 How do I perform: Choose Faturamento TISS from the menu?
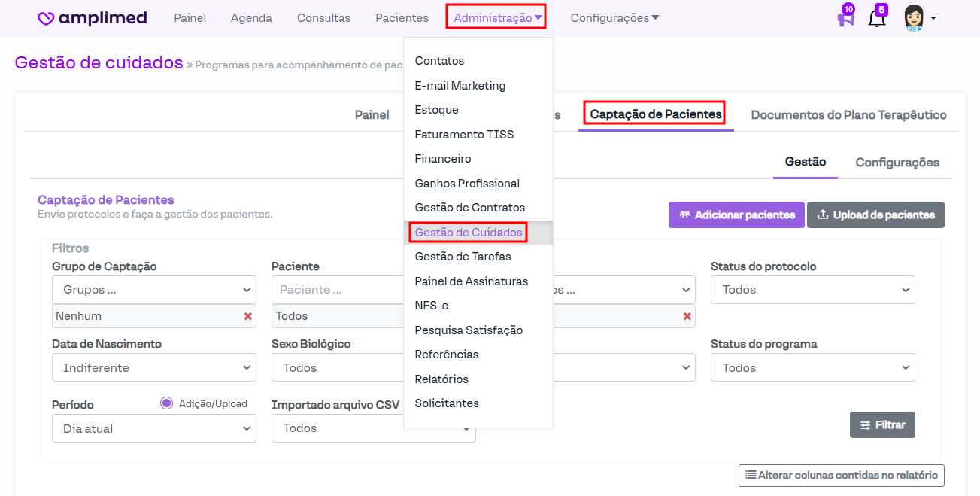tap(464, 135)
